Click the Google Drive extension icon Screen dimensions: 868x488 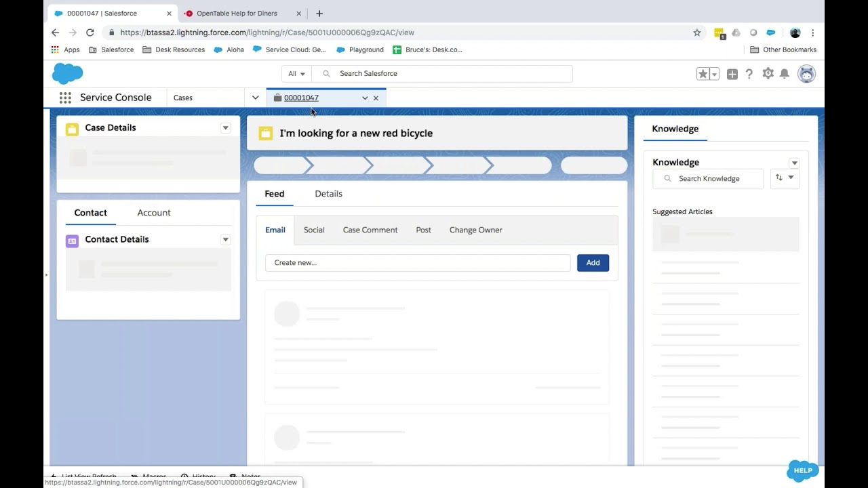tap(736, 33)
